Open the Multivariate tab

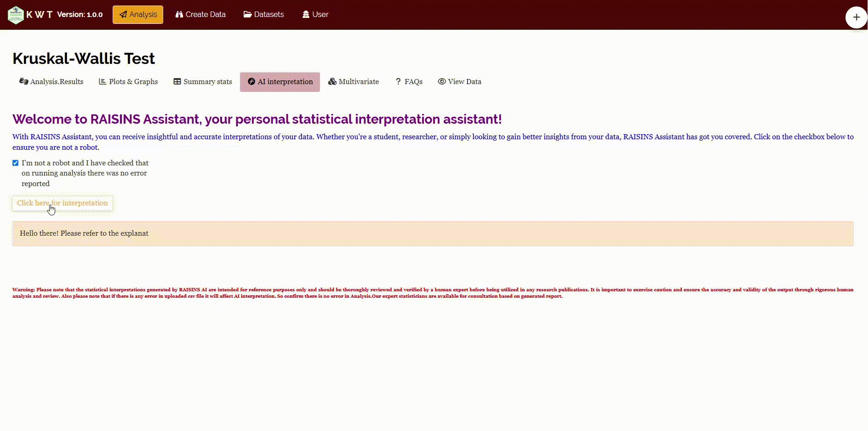354,82
